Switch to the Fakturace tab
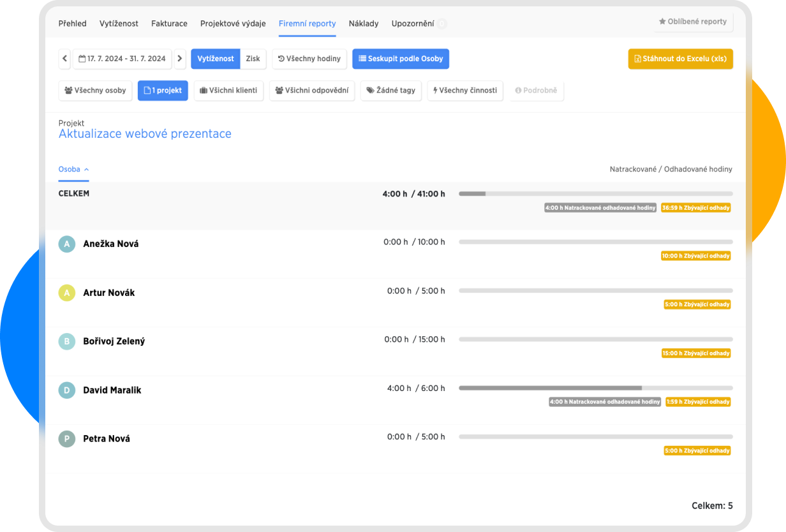Screen dimensions: 786x532 tap(169, 24)
